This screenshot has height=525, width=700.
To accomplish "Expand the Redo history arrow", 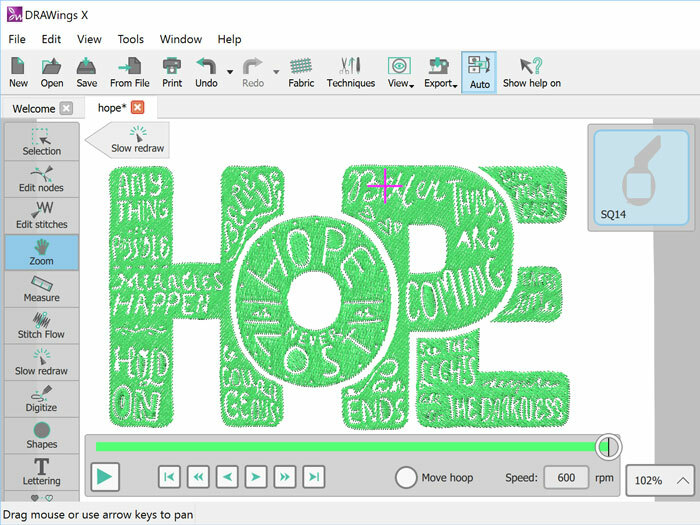I will coord(276,72).
